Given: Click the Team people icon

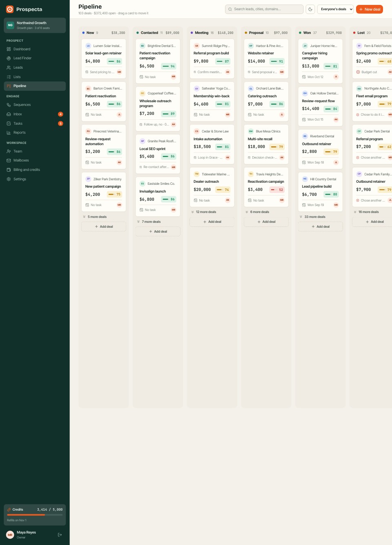Looking at the screenshot, I should tap(9, 151).
